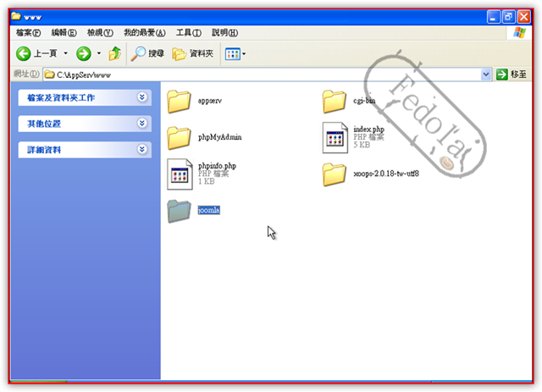Open the 我的最愛(A) menu
Image resolution: width=542 pixels, height=392 pixels.
[x=142, y=32]
